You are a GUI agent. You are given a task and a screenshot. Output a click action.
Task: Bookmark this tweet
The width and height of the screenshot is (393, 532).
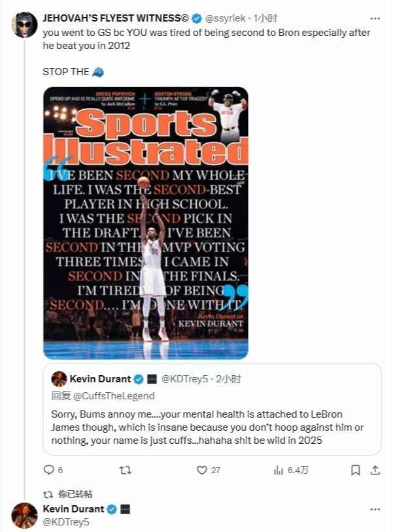355,470
